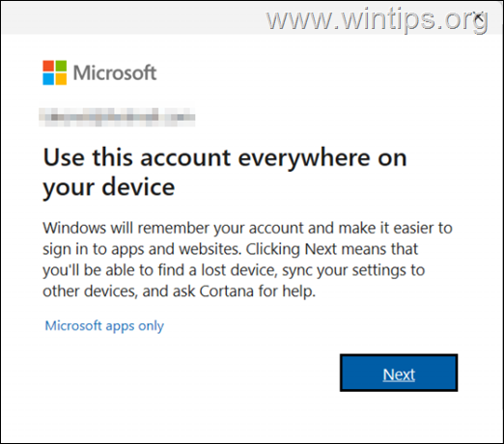The width and height of the screenshot is (504, 444).
Task: Click the www.wintips.org watermark text
Action: tap(378, 20)
